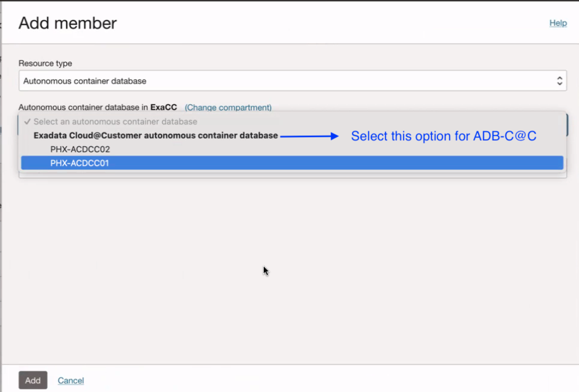The image size is (579, 392).
Task: Click Cancel to dismiss the dialog
Action: pyautogui.click(x=71, y=380)
